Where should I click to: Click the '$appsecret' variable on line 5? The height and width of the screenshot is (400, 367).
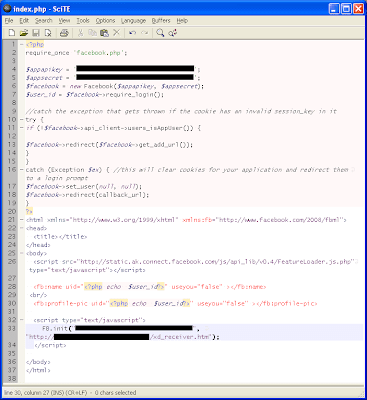(x=44, y=78)
